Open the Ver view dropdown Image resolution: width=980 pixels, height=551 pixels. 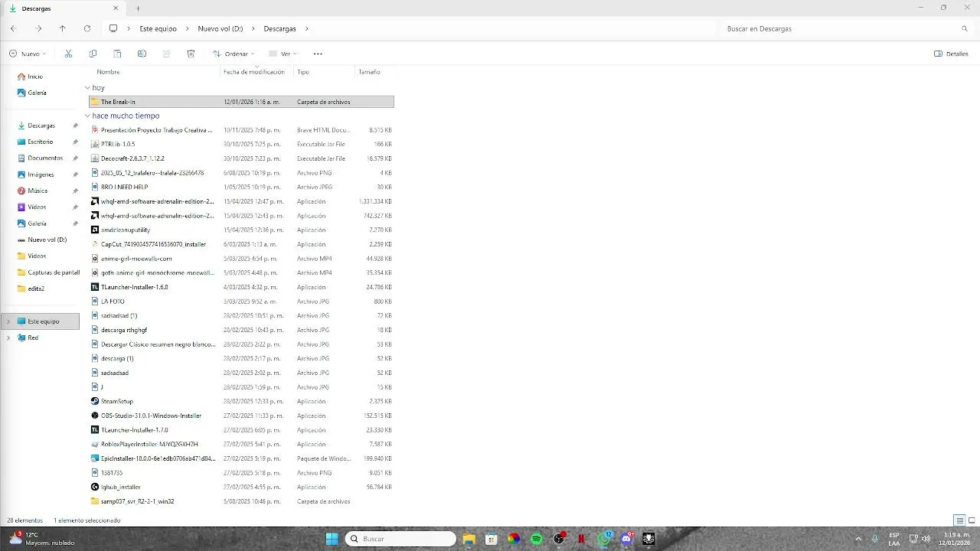[283, 54]
